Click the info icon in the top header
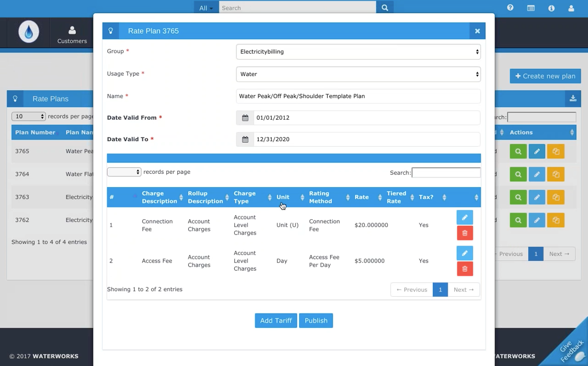Screen dimensions: 588x366 551,8
